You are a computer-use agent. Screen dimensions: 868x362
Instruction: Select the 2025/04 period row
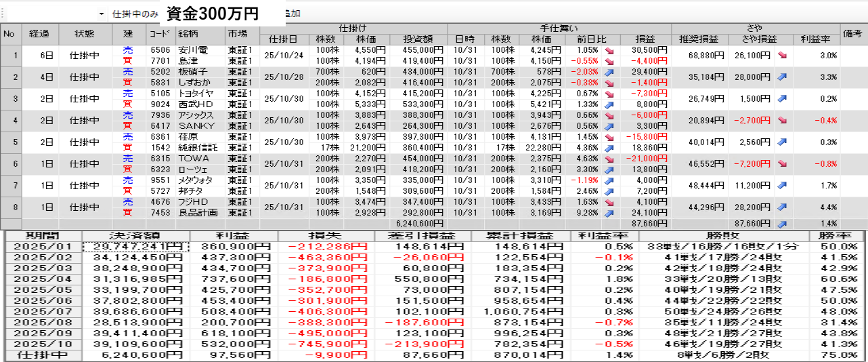click(x=43, y=279)
